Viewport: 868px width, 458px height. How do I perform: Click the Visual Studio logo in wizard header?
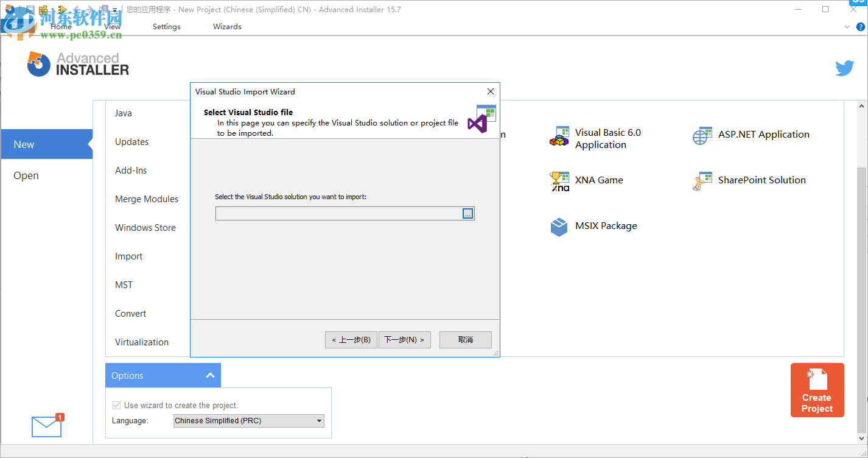(x=481, y=119)
